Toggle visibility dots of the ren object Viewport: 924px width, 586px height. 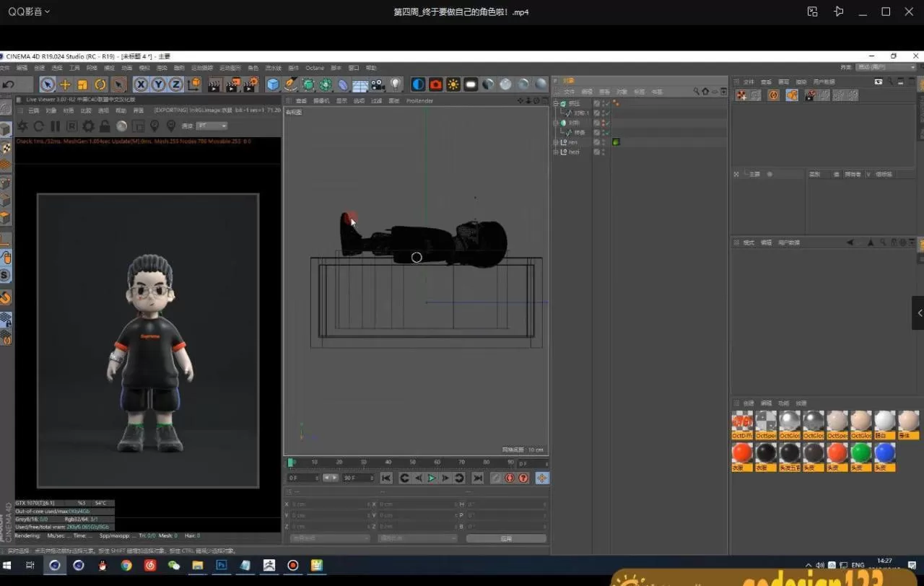[604, 142]
